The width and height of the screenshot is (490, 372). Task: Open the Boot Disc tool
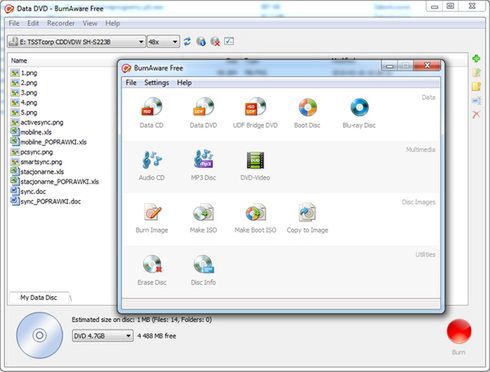coord(307,112)
